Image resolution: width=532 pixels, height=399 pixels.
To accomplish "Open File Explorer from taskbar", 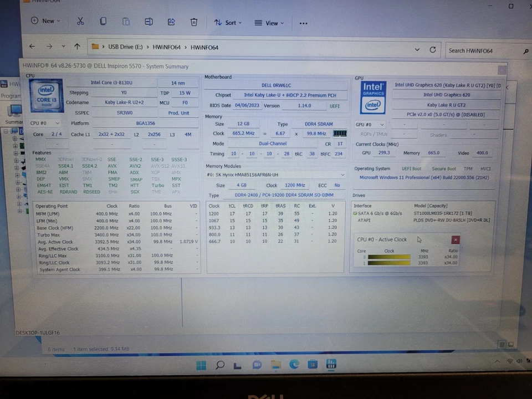I will click(276, 365).
